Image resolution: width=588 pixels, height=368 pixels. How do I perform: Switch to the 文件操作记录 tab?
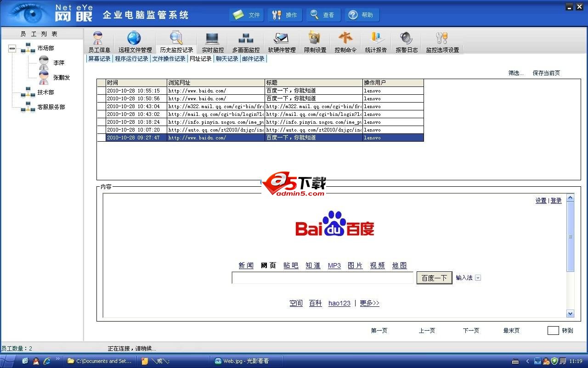click(169, 59)
